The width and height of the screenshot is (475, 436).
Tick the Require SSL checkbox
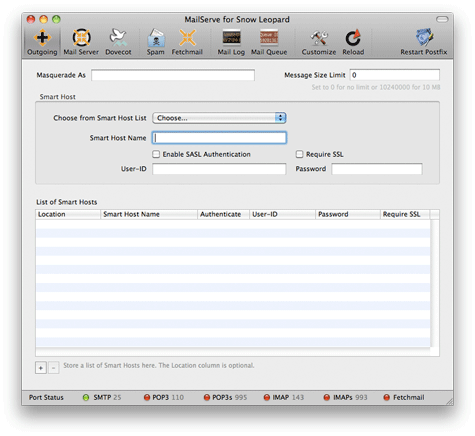[x=299, y=154]
